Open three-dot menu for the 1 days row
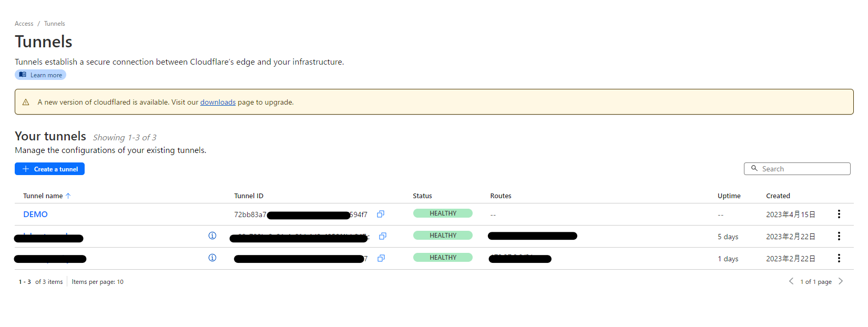This screenshot has width=868, height=327. [839, 258]
